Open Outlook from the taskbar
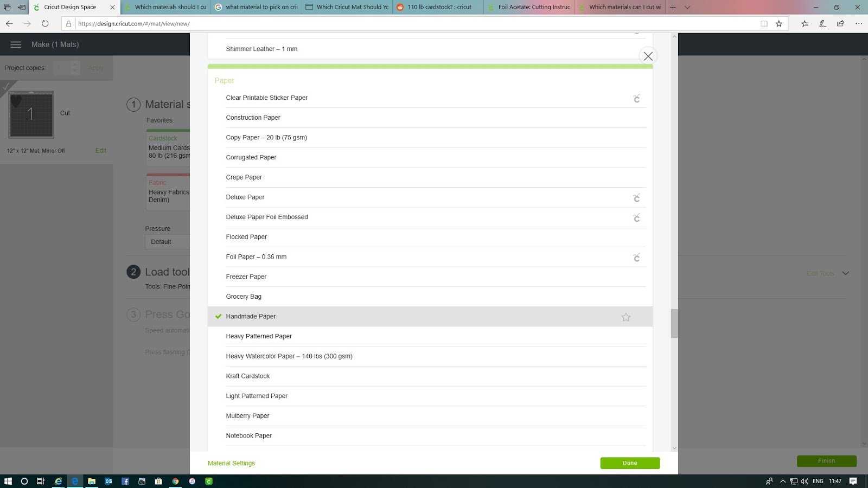 pos(108,481)
